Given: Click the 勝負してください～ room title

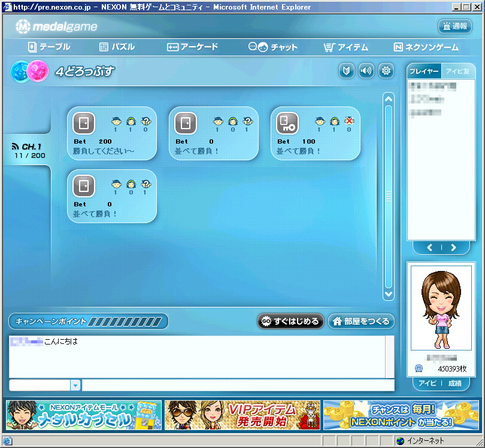Looking at the screenshot, I should point(104,151).
